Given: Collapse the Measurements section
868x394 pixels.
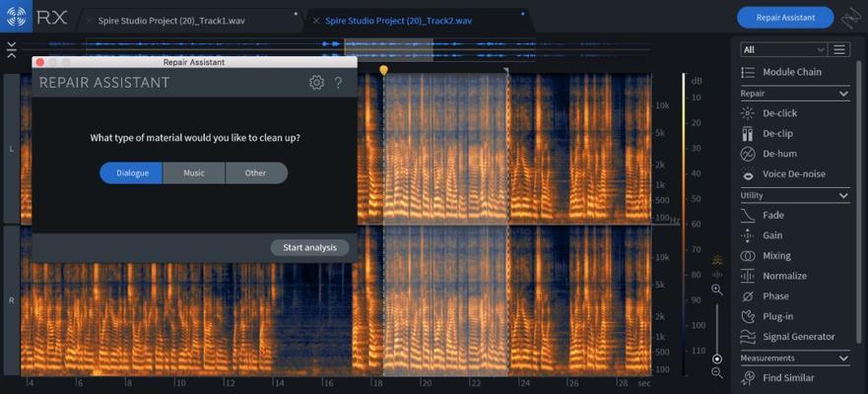Looking at the screenshot, I should click(843, 359).
